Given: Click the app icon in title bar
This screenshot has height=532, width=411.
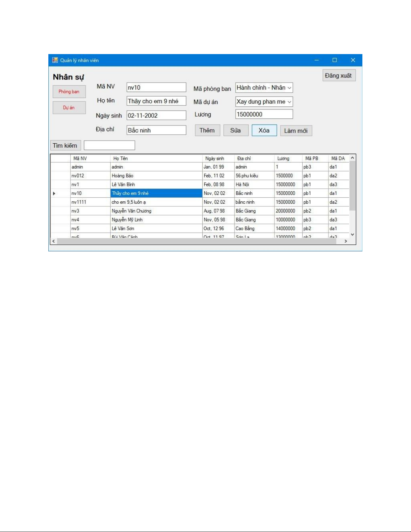Looking at the screenshot, I should (55, 60).
